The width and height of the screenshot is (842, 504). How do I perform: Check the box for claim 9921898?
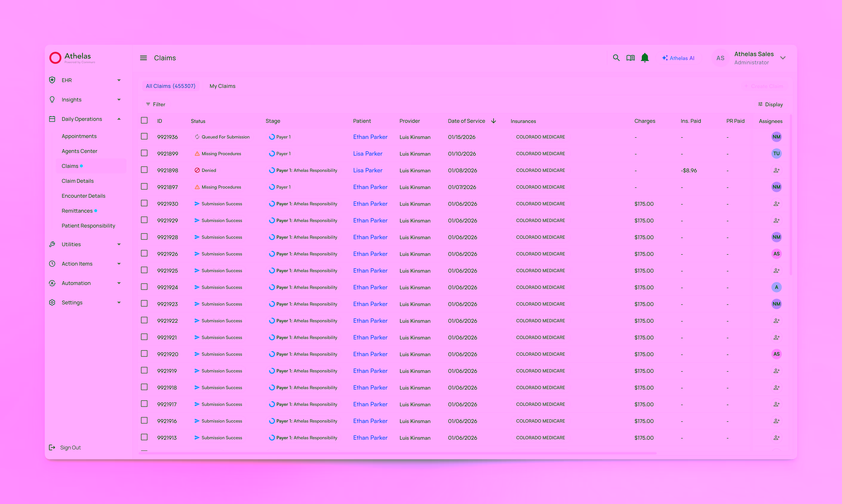(x=144, y=170)
